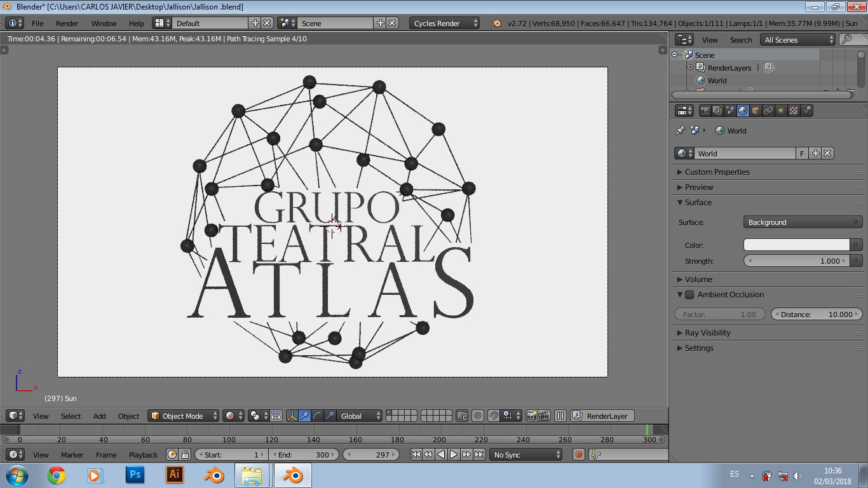Click the Photoshop icon in the taskbar
Viewport: 868px width, 488px height.
point(135,475)
